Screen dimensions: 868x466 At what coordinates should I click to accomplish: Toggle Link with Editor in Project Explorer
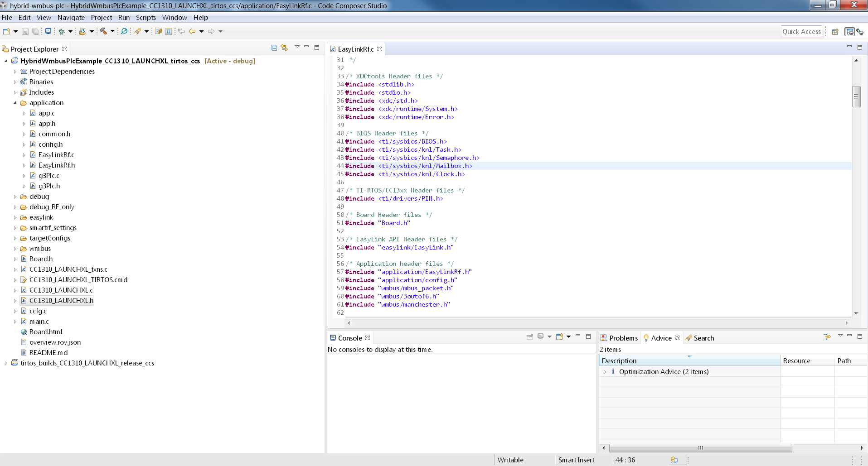coord(284,48)
